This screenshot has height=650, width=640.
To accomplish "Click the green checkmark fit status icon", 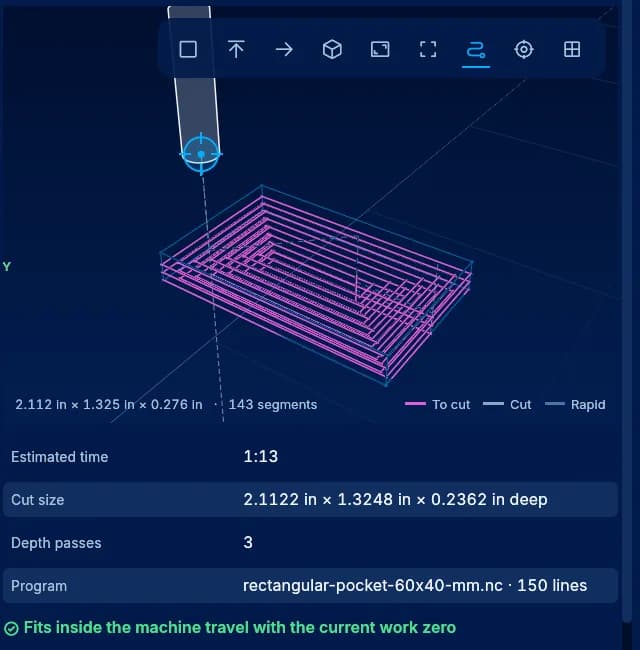I will [x=11, y=628].
